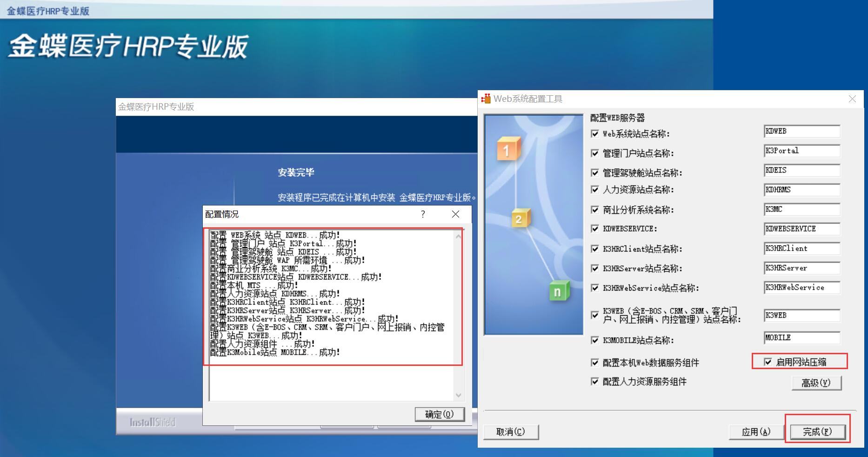Click the KDWEBSERVICE name input field
The height and width of the screenshot is (457, 868).
[802, 229]
